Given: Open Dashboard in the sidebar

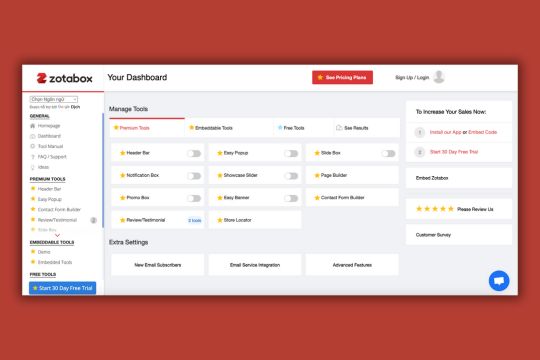Looking at the screenshot, I should pos(49,136).
